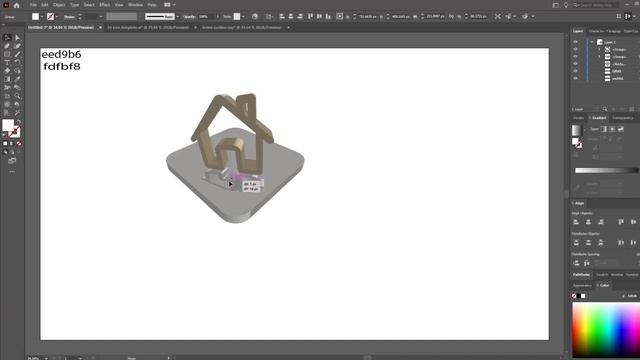640x360 pixels.
Task: Click the search field at top right
Action: click(596, 5)
